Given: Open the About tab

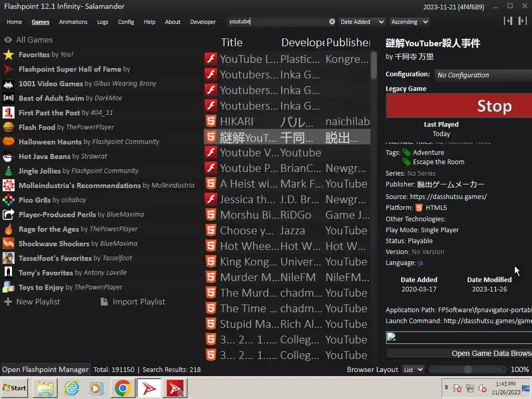Looking at the screenshot, I should (x=172, y=22).
